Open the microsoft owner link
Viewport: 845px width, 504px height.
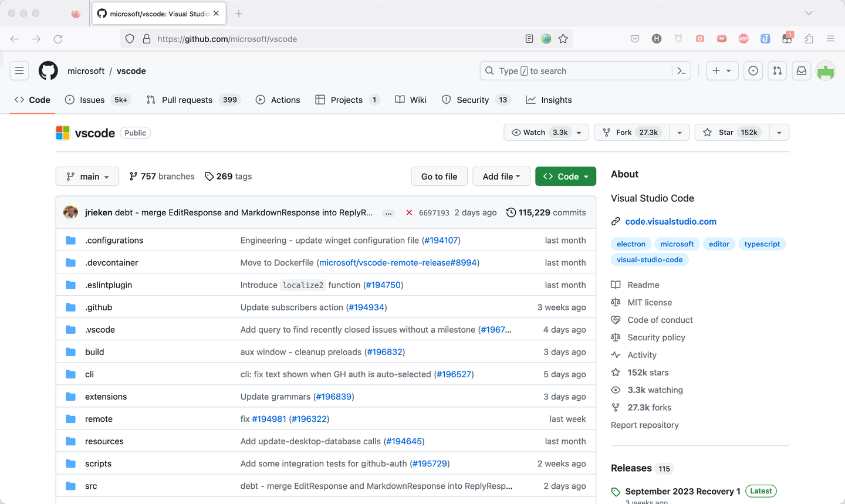(x=86, y=71)
